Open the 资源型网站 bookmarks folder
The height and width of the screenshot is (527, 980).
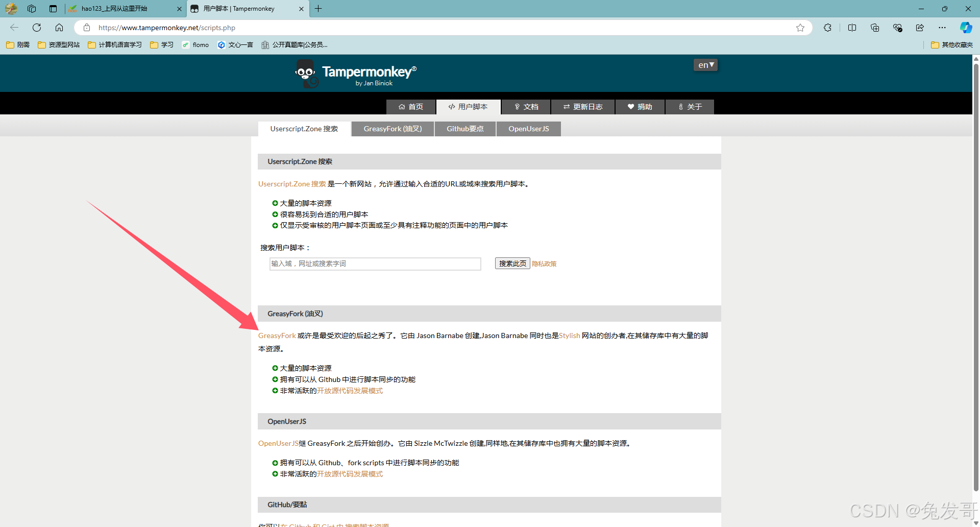[59, 45]
